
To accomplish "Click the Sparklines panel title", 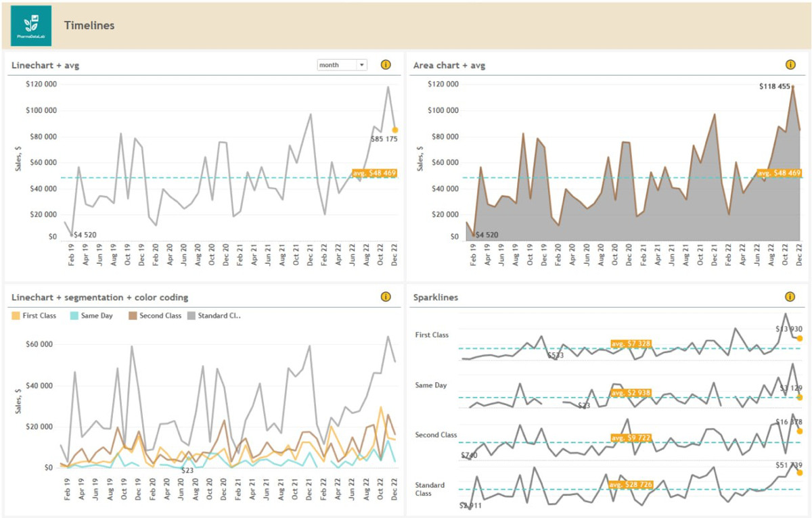I will pos(436,297).
